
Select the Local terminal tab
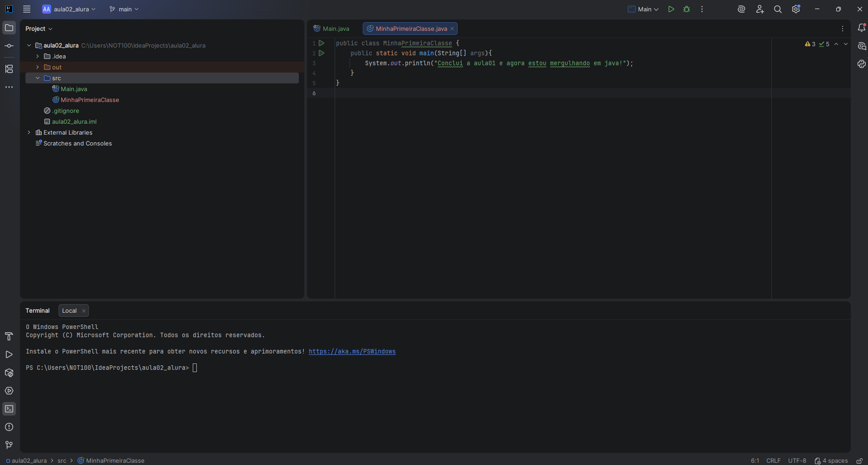69,310
